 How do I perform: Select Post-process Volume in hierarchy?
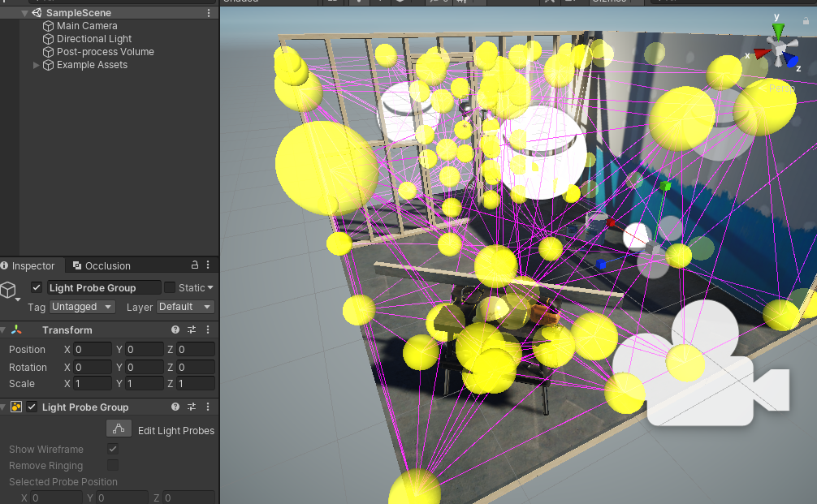[x=106, y=52]
